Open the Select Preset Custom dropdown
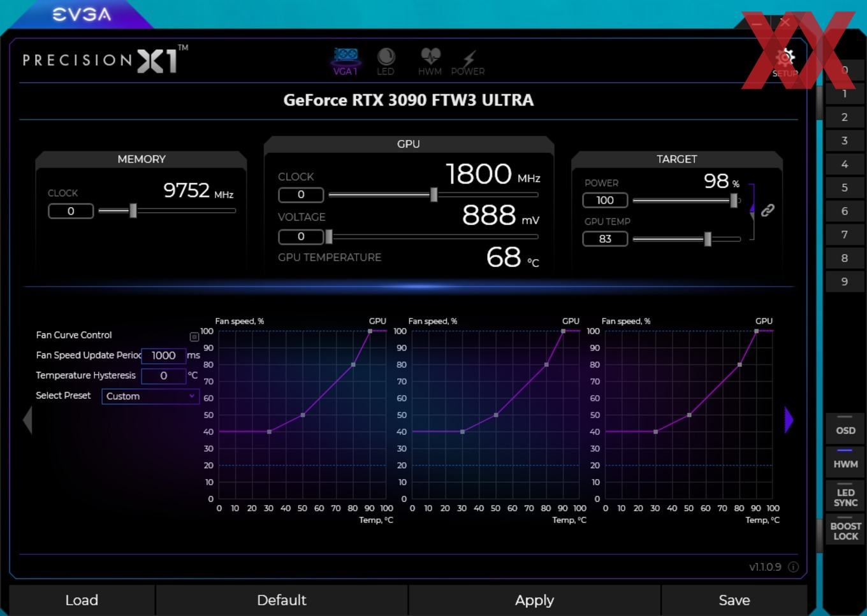Screen dimensions: 867x616 (x=150, y=396)
